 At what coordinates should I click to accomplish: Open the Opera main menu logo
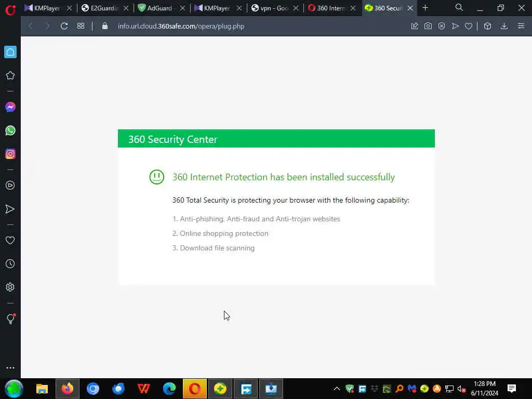click(x=10, y=9)
